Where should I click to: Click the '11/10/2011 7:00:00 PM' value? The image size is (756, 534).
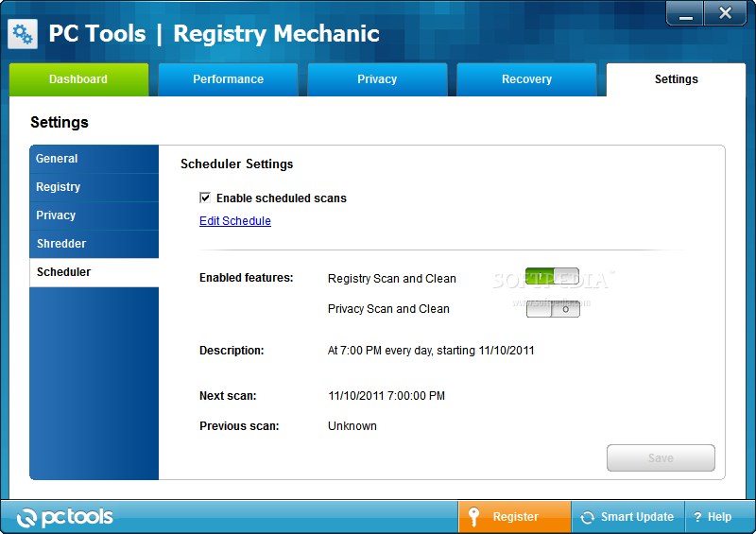pyautogui.click(x=387, y=396)
